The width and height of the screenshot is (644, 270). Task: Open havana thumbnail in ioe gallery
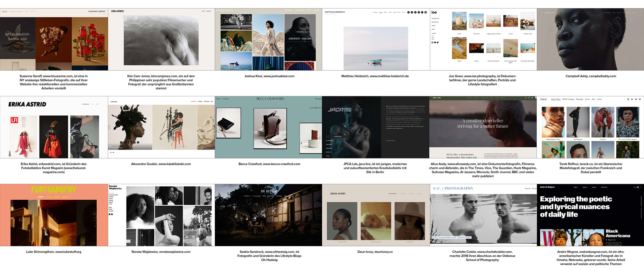(459, 21)
